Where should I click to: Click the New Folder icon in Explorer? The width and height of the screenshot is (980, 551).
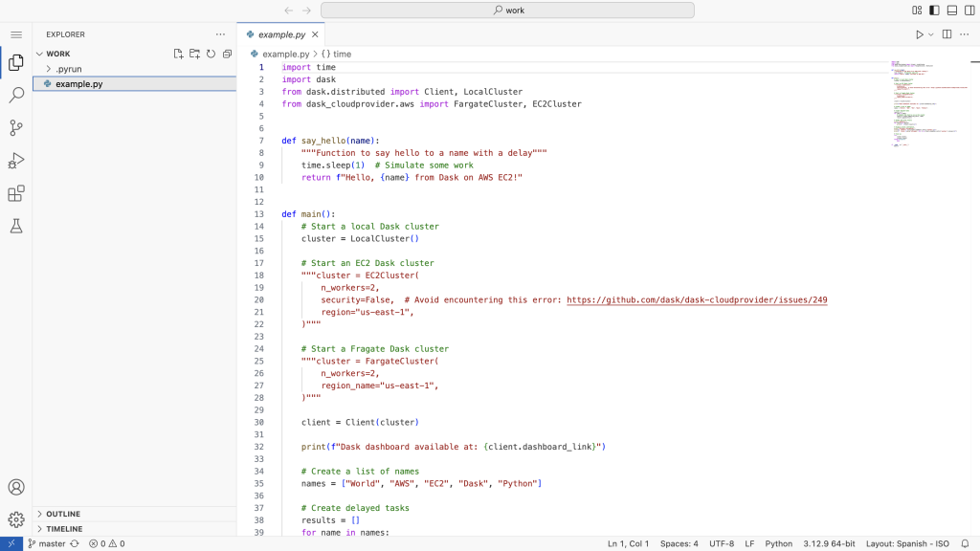[194, 54]
